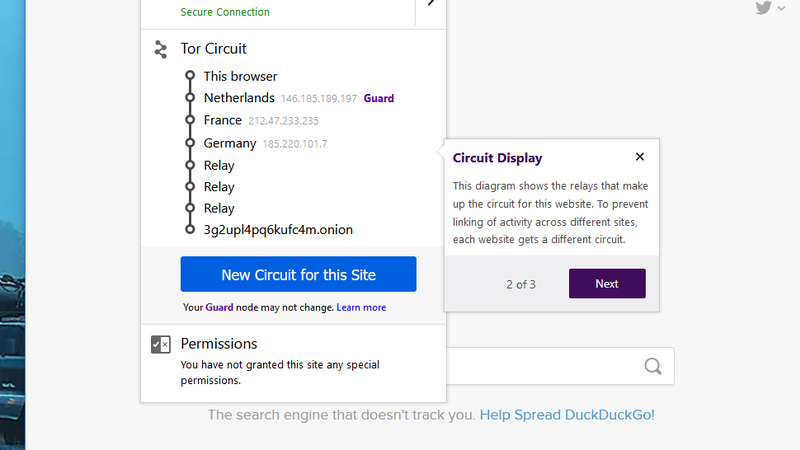This screenshot has width=800, height=450.
Task: Click the Tor Circuit share-nodes icon
Action: [161, 49]
